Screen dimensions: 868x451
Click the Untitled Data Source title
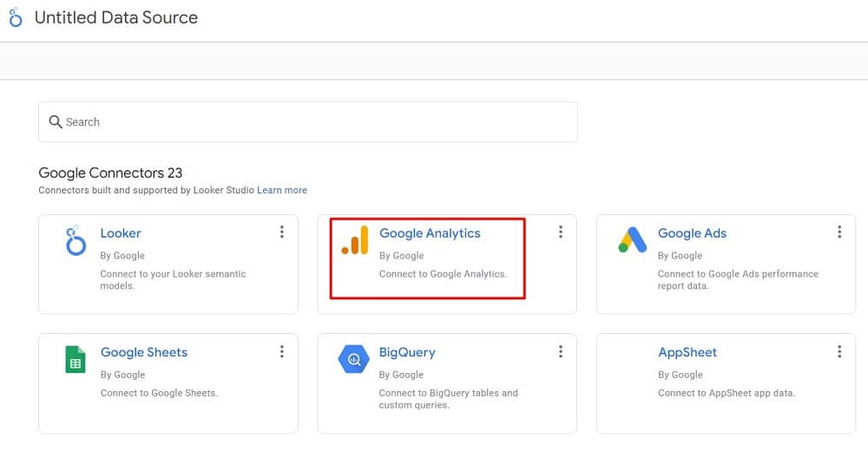115,17
